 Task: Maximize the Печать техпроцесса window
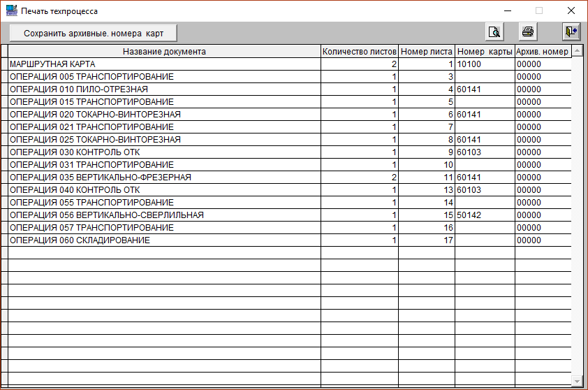(538, 11)
